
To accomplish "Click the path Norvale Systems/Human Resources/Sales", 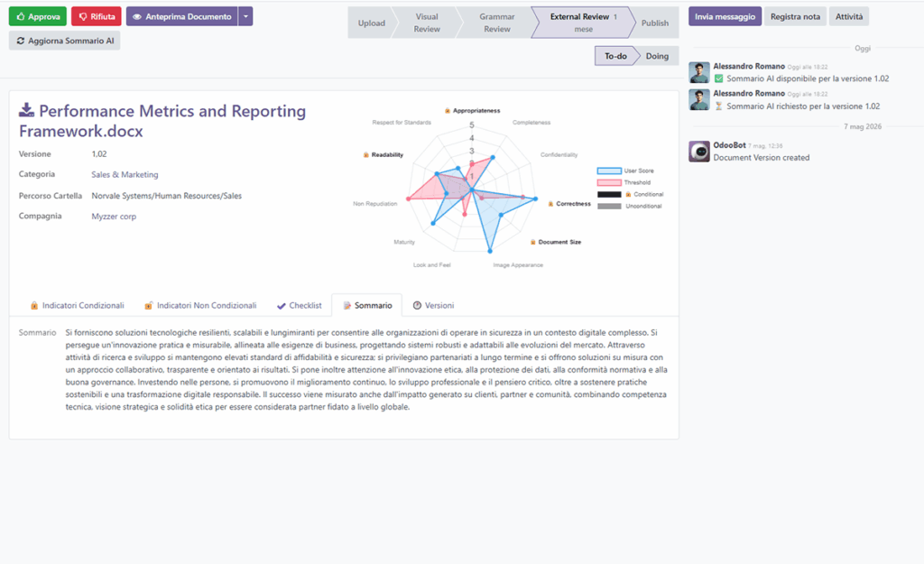I will [166, 196].
